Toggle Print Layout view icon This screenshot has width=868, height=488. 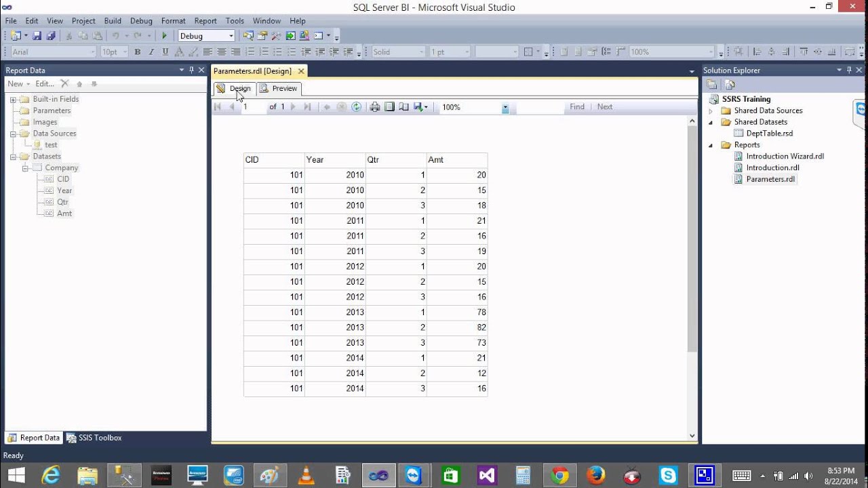click(x=389, y=107)
